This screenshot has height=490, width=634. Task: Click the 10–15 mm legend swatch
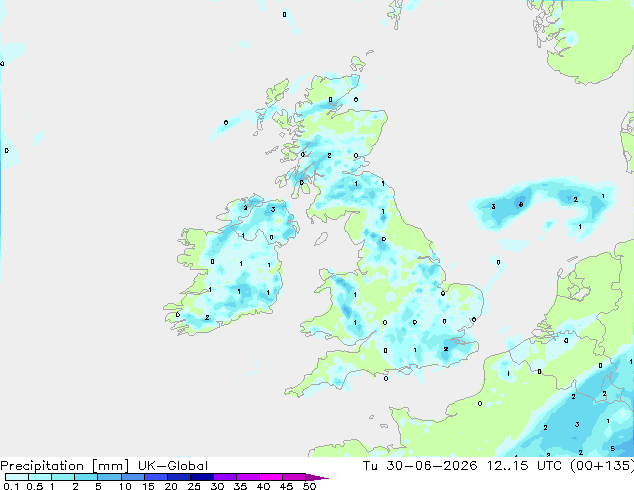[x=132, y=477]
